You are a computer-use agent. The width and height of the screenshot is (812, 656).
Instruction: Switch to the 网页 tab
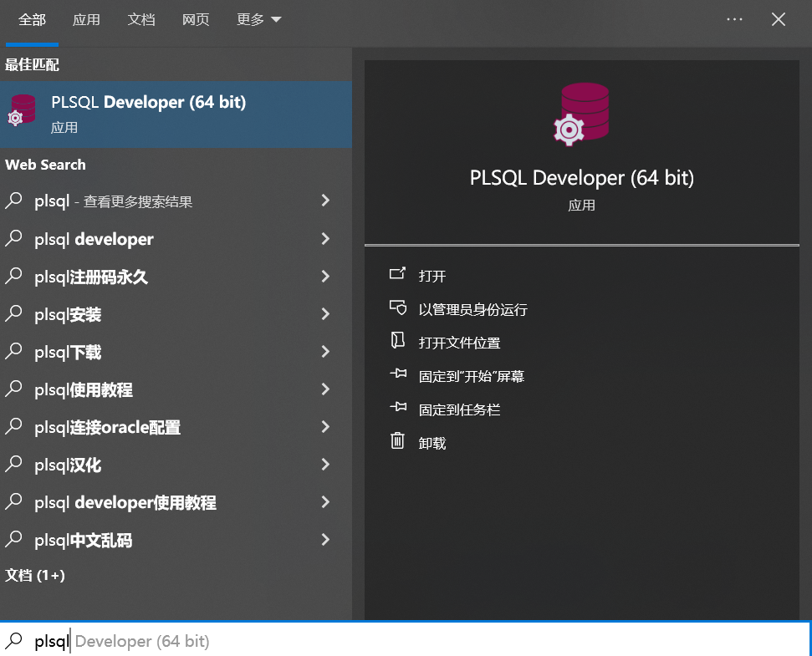pyautogui.click(x=195, y=20)
